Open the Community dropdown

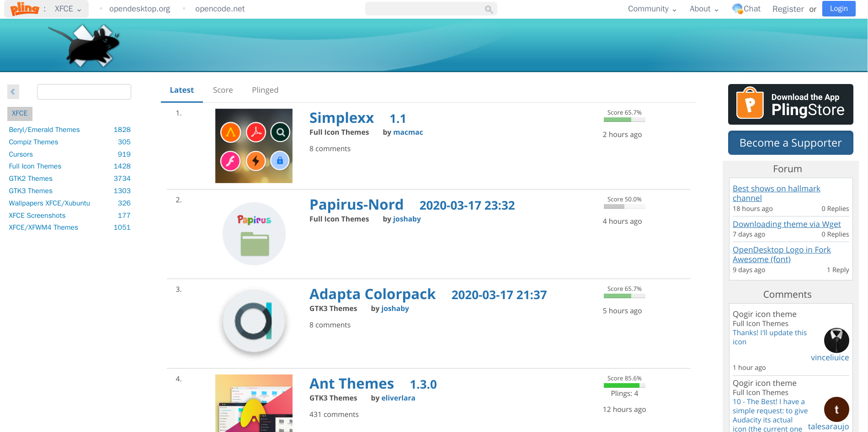coord(651,9)
